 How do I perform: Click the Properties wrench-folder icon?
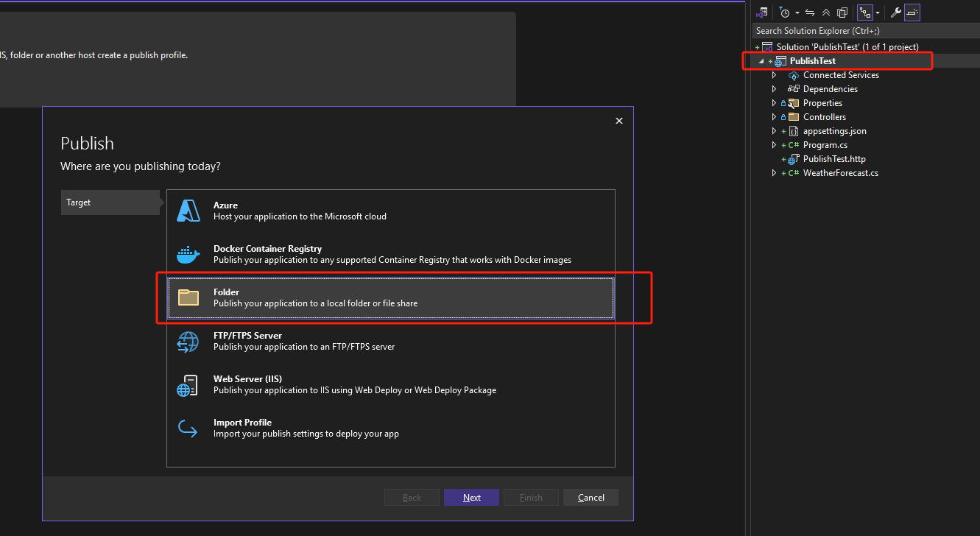click(x=794, y=103)
